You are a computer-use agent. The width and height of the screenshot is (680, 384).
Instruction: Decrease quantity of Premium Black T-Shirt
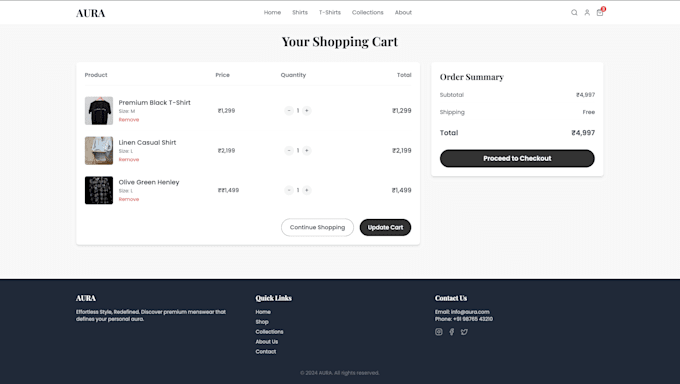pyautogui.click(x=289, y=111)
